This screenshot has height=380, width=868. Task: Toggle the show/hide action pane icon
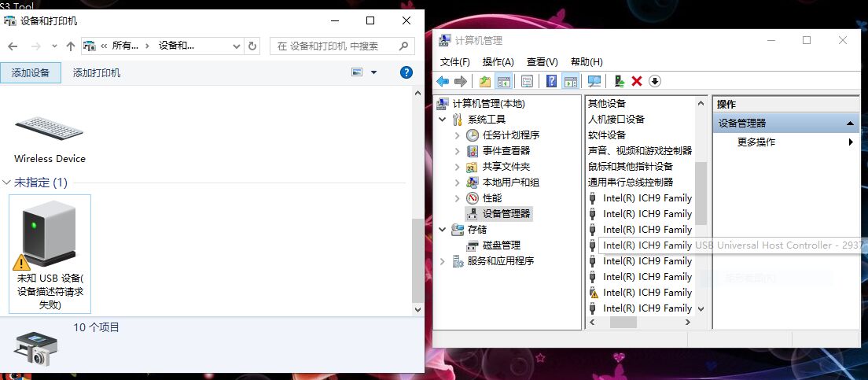570,81
